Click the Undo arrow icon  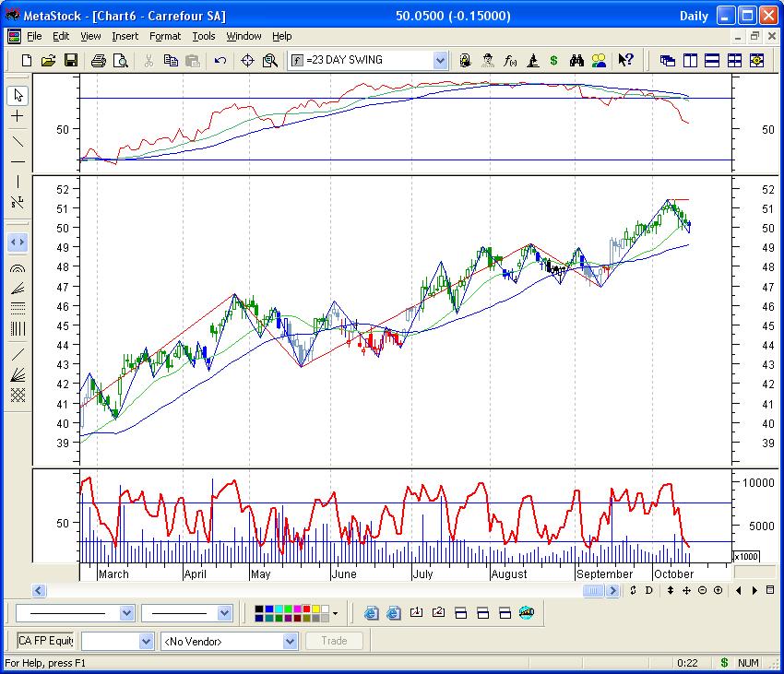[220, 61]
